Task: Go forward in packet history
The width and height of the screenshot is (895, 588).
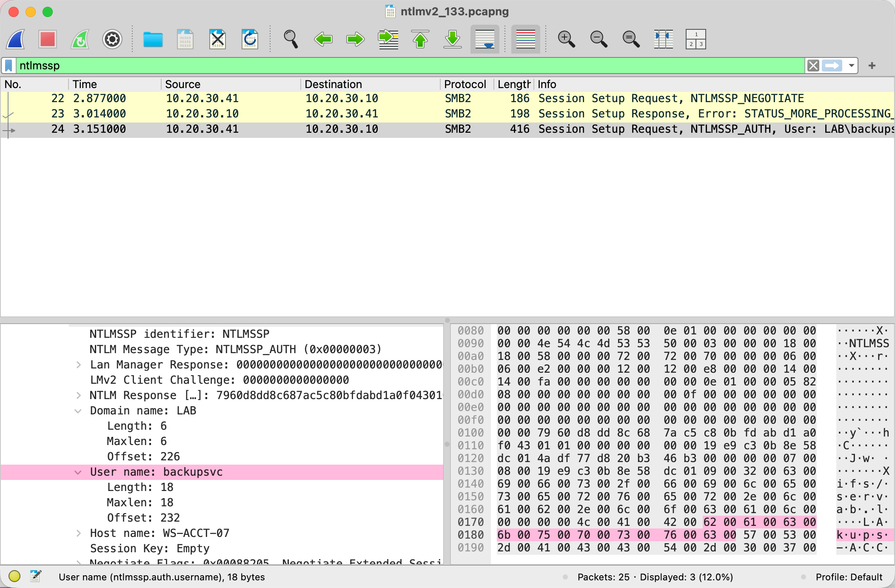Action: click(356, 40)
